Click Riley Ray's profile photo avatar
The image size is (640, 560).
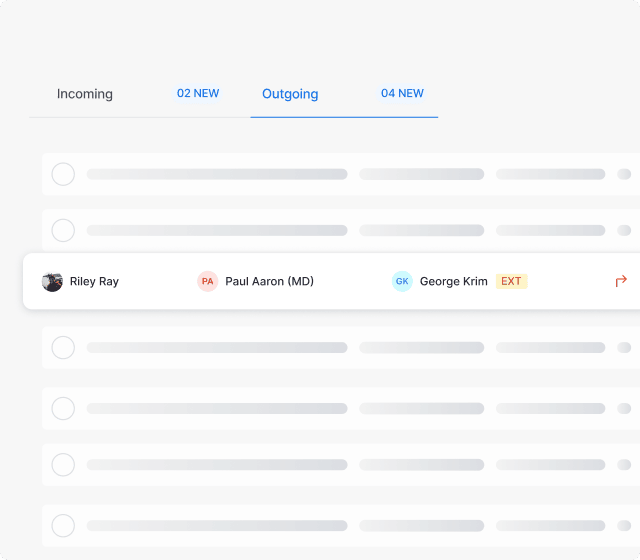click(x=52, y=282)
